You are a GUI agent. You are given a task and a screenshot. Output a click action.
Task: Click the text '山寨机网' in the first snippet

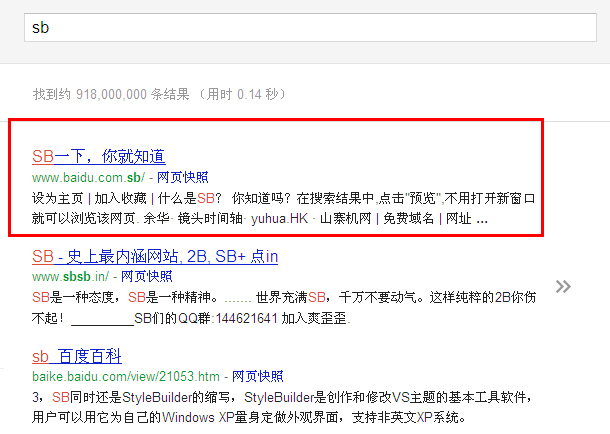[x=345, y=219]
